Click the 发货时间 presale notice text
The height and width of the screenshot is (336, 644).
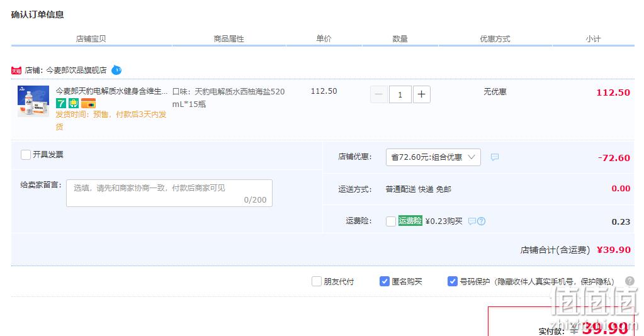click(x=111, y=120)
